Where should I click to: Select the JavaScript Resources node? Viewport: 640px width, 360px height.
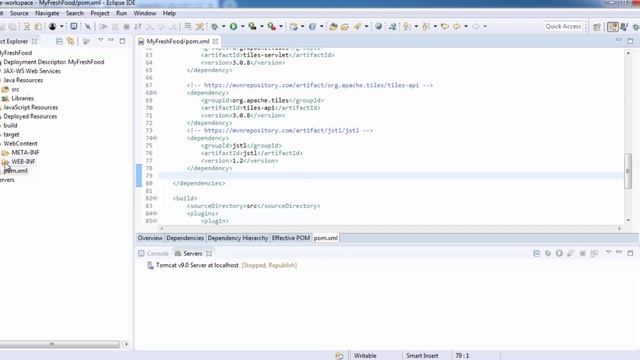click(31, 107)
